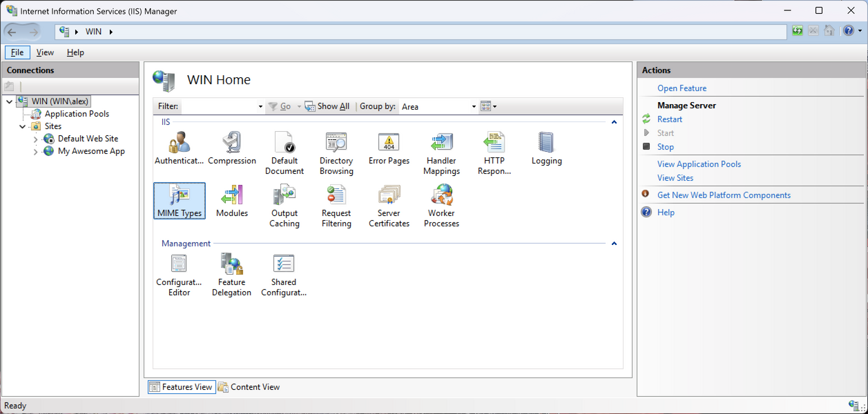Click the Home icon in address bar toolbar
This screenshot has width=868, height=414.
click(829, 31)
